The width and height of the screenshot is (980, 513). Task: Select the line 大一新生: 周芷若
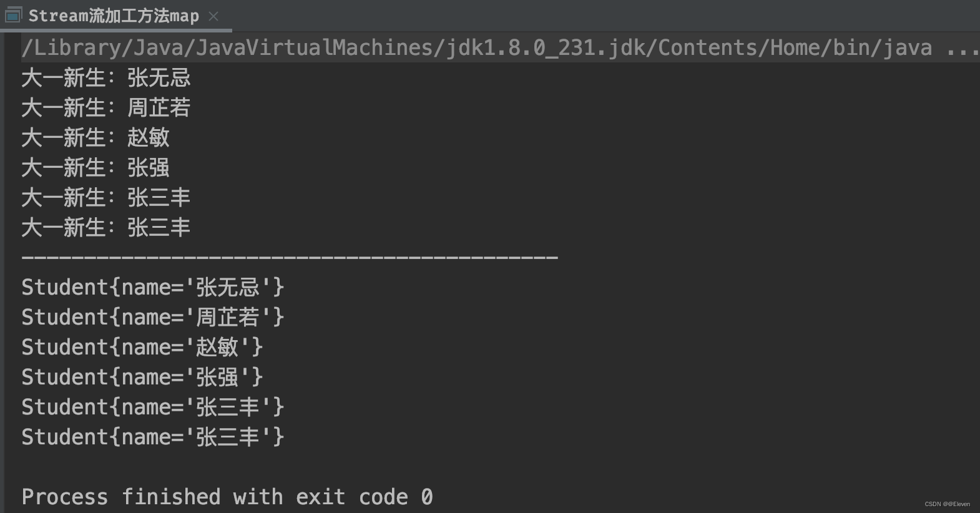[105, 107]
